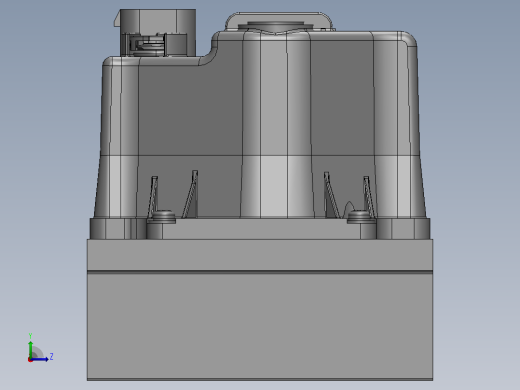This screenshot has height=390, width=520.
Task: Click the empty viewport background to deselect
Action: click(473, 167)
